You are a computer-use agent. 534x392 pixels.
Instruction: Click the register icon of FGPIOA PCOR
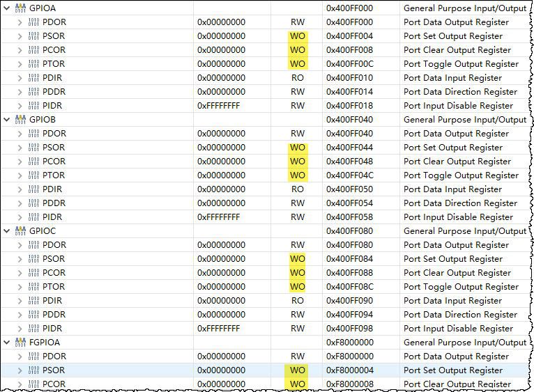[33, 384]
